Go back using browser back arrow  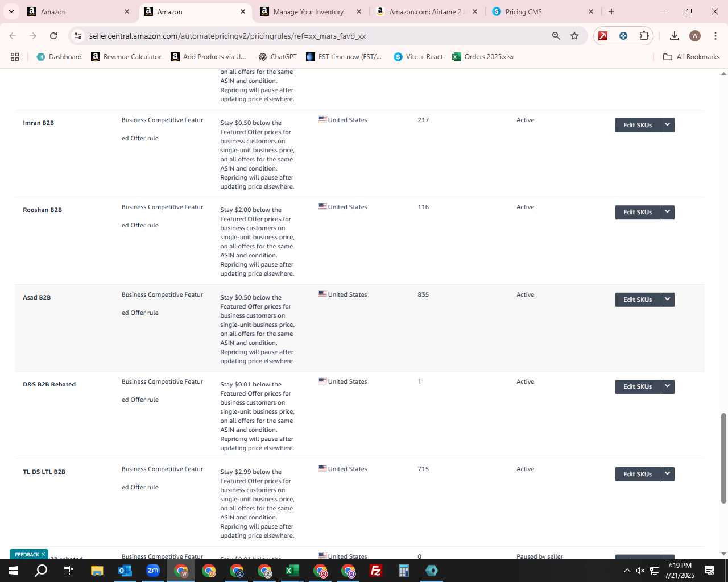(x=13, y=36)
